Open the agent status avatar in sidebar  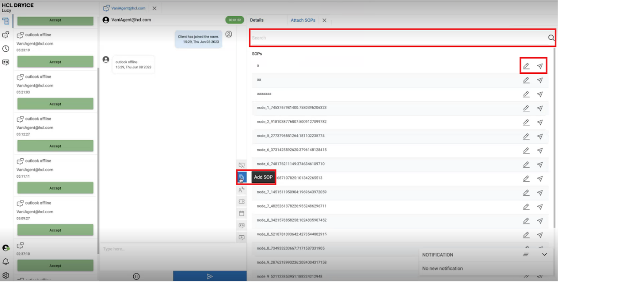[x=6, y=248]
